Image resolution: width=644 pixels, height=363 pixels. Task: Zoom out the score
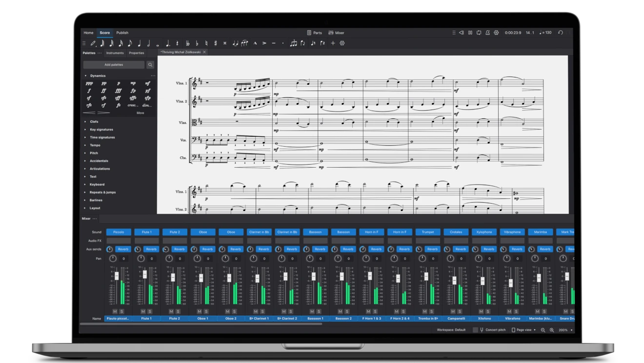pos(543,330)
